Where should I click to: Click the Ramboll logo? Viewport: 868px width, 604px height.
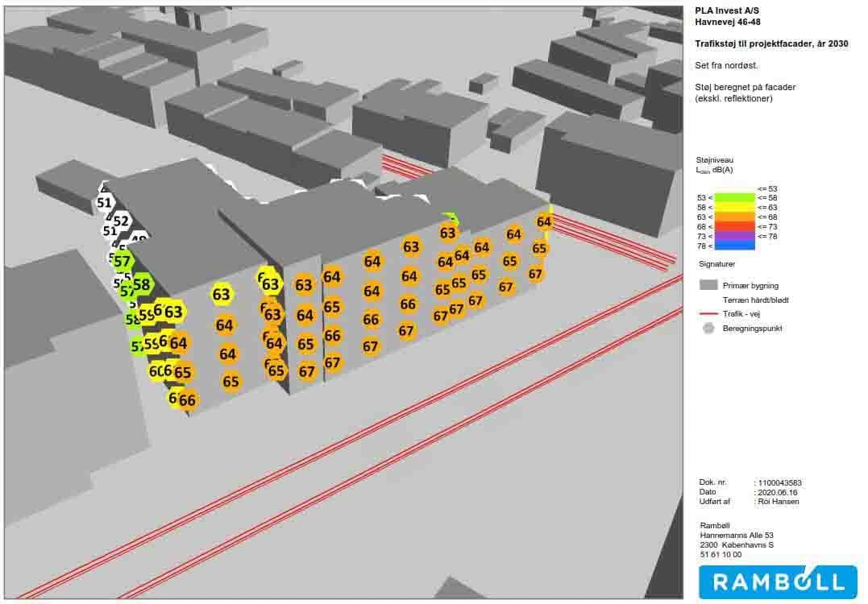click(778, 581)
